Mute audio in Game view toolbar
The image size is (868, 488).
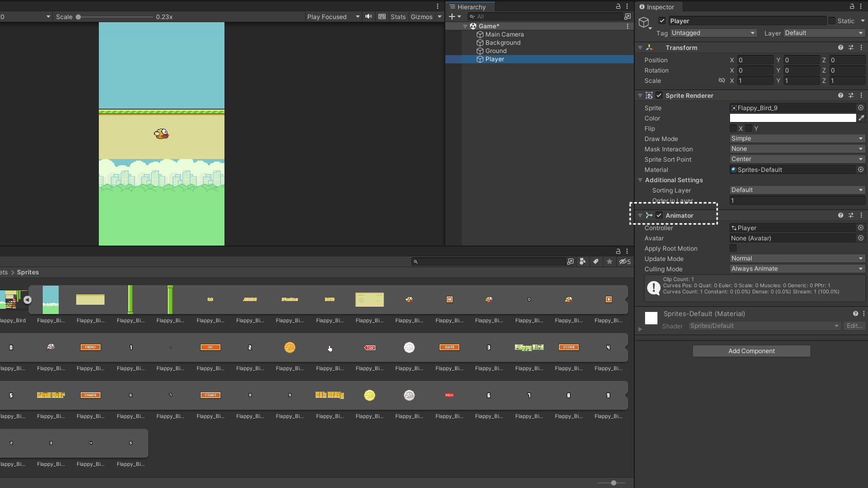pyautogui.click(x=369, y=16)
